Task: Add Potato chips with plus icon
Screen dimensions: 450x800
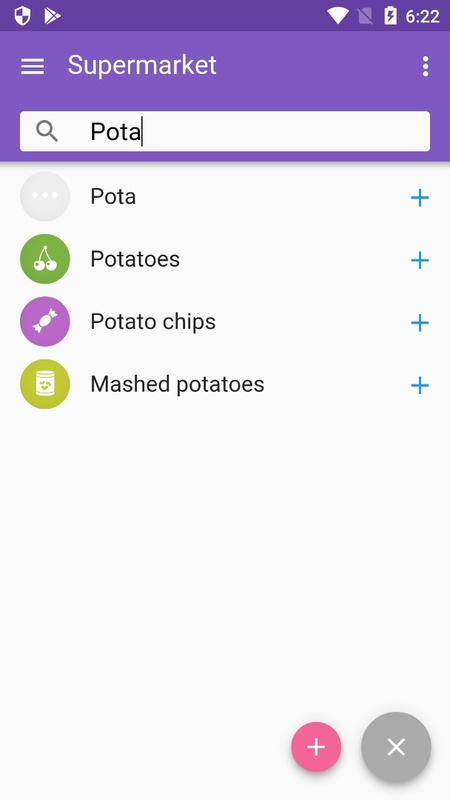Action: point(419,322)
